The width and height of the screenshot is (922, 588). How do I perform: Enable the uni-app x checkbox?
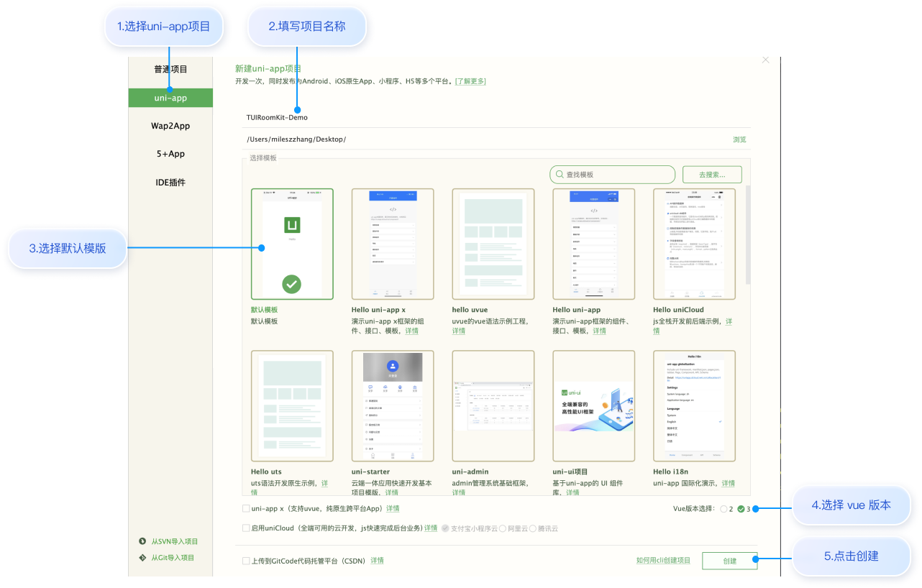click(x=246, y=508)
